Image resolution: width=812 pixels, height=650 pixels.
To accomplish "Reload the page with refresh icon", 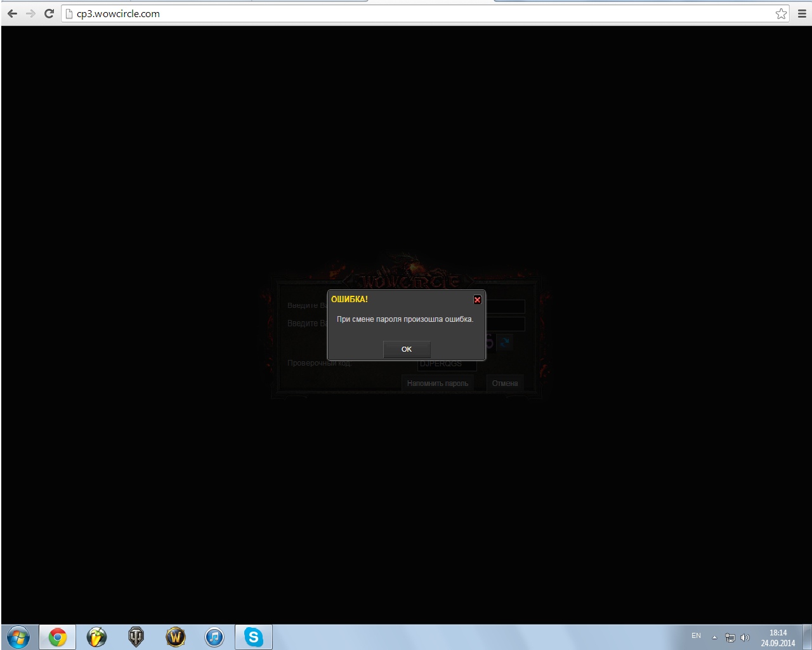I will 49,13.
